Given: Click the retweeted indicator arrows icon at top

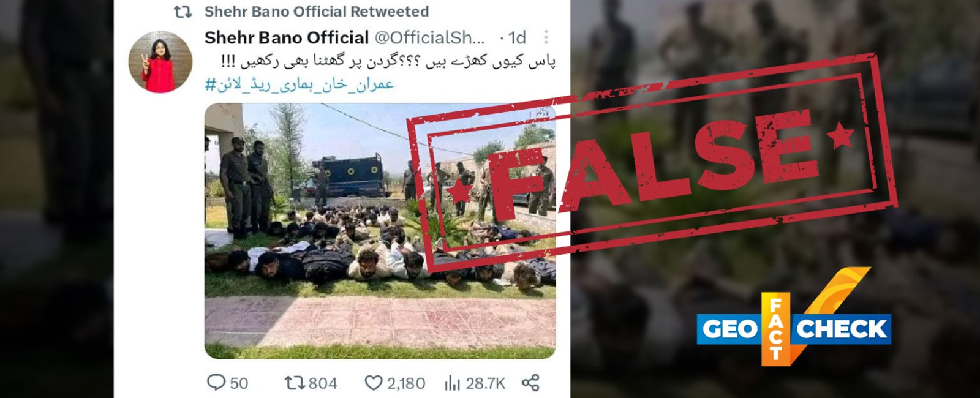Looking at the screenshot, I should pos(183,11).
